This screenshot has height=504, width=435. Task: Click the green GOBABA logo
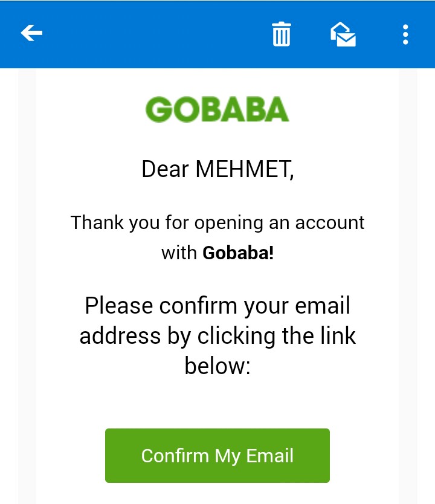tap(217, 109)
